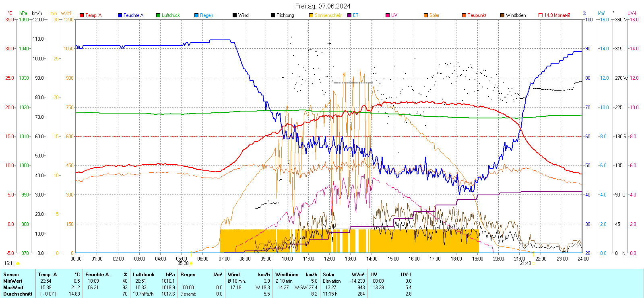The image size is (644, 298).
Task: Click the red Temp. A. legend square
Action: coord(82,15)
